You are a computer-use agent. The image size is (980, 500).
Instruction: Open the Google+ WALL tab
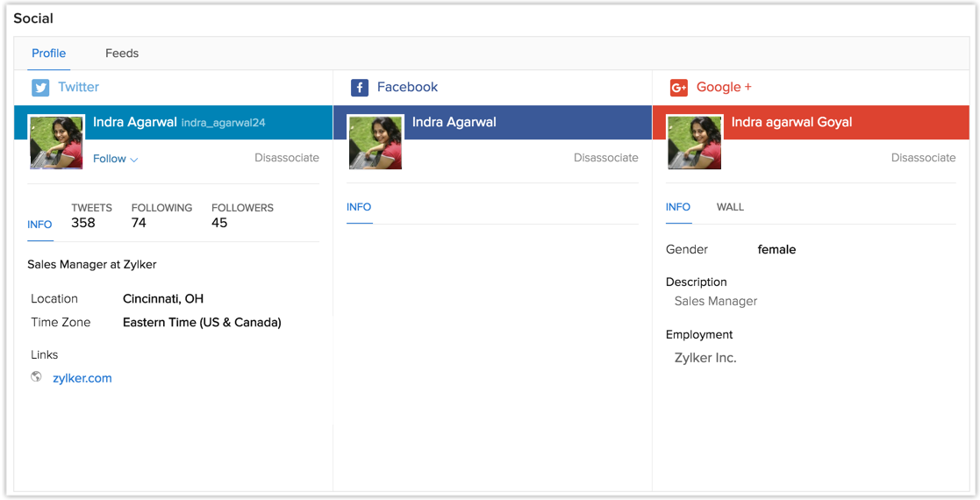pyautogui.click(x=730, y=207)
